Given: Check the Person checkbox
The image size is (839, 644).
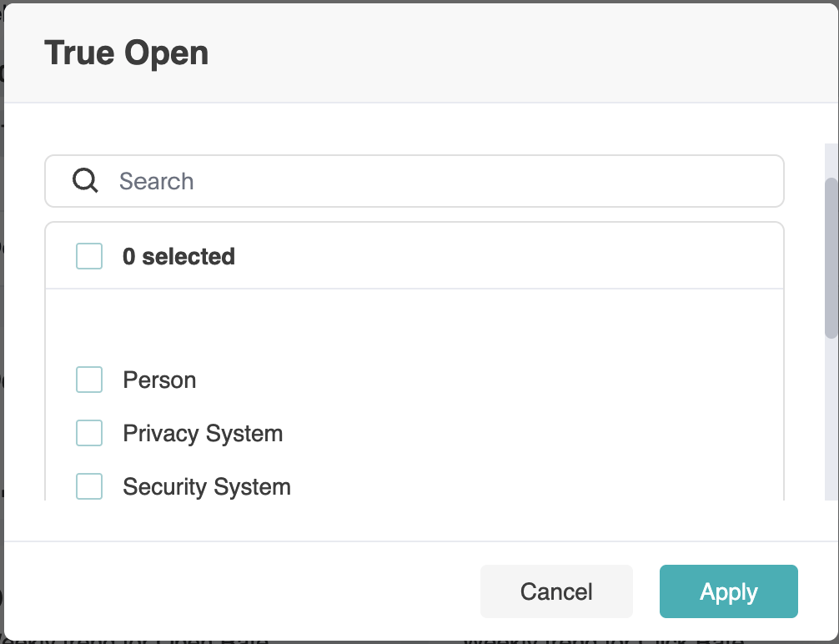Looking at the screenshot, I should point(89,380).
